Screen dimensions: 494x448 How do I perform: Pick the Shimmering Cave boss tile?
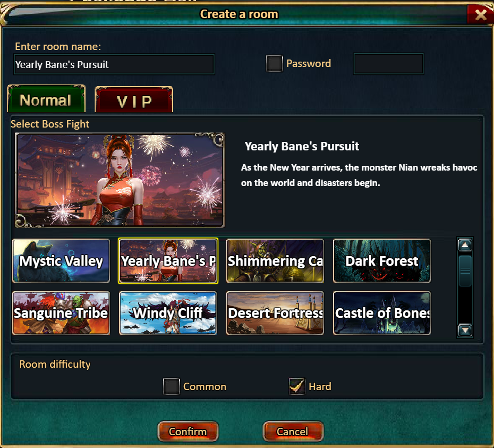pos(275,261)
